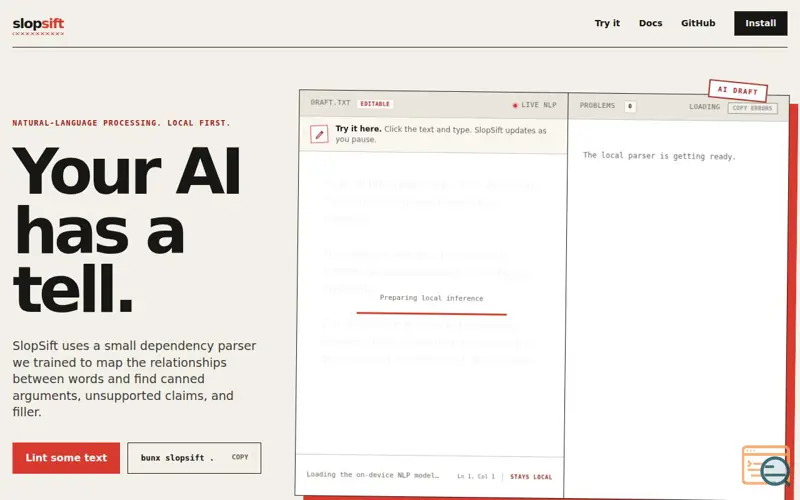Viewport: 800px width, 500px height.
Task: Click the slopsift logo
Action: (x=38, y=24)
